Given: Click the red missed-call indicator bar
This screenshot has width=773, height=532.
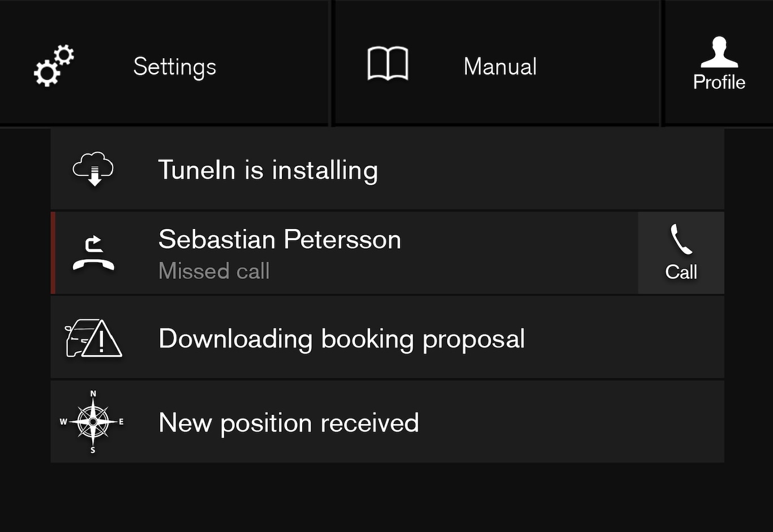Looking at the screenshot, I should click(x=53, y=253).
